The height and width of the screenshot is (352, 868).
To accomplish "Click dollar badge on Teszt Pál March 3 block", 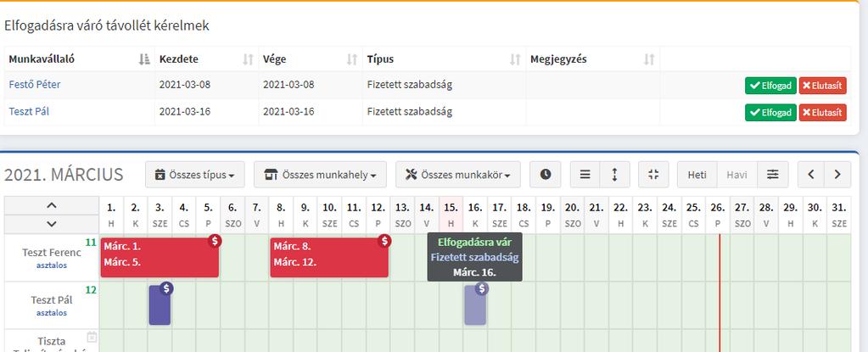I will (x=166, y=288).
